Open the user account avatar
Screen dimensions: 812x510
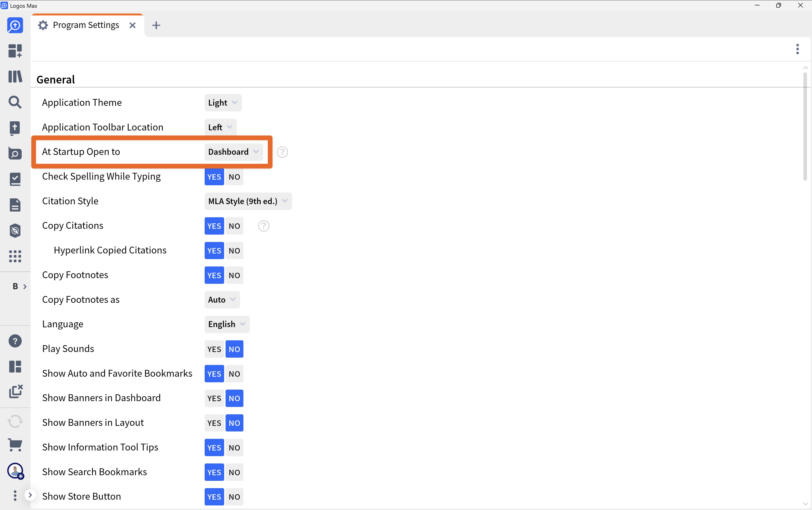pyautogui.click(x=16, y=471)
